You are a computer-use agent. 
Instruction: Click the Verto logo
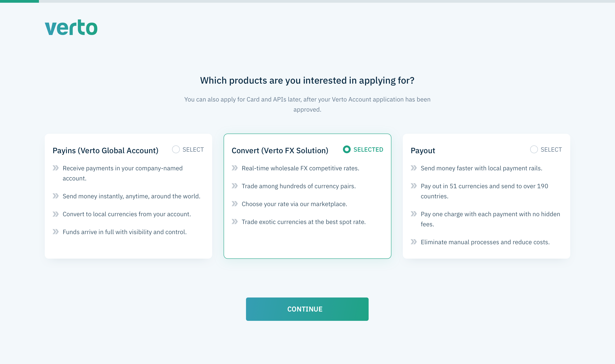tap(71, 27)
